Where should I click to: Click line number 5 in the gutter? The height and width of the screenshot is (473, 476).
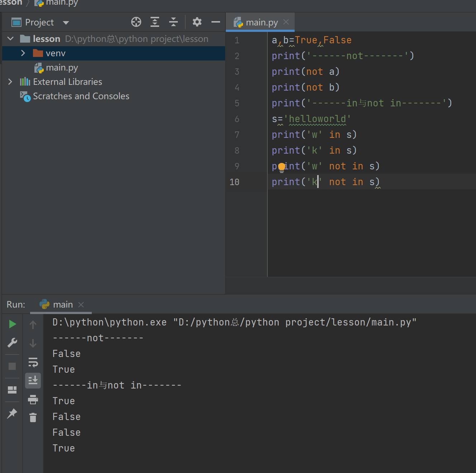237,103
